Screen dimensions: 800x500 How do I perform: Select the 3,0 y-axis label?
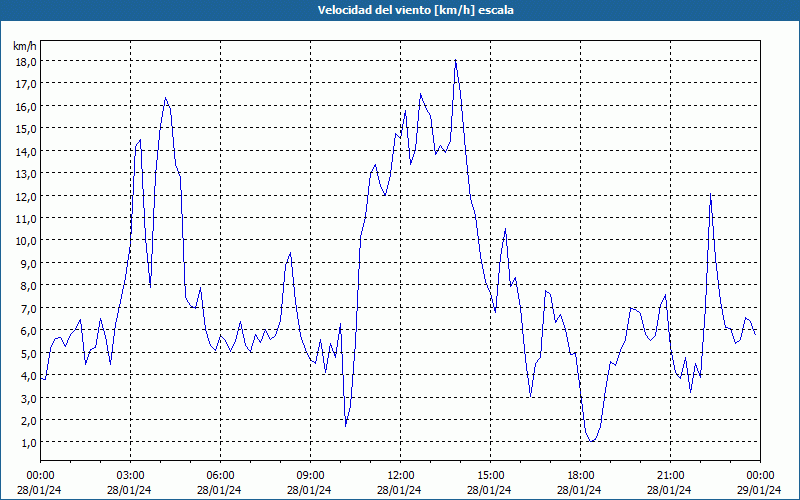(x=30, y=398)
